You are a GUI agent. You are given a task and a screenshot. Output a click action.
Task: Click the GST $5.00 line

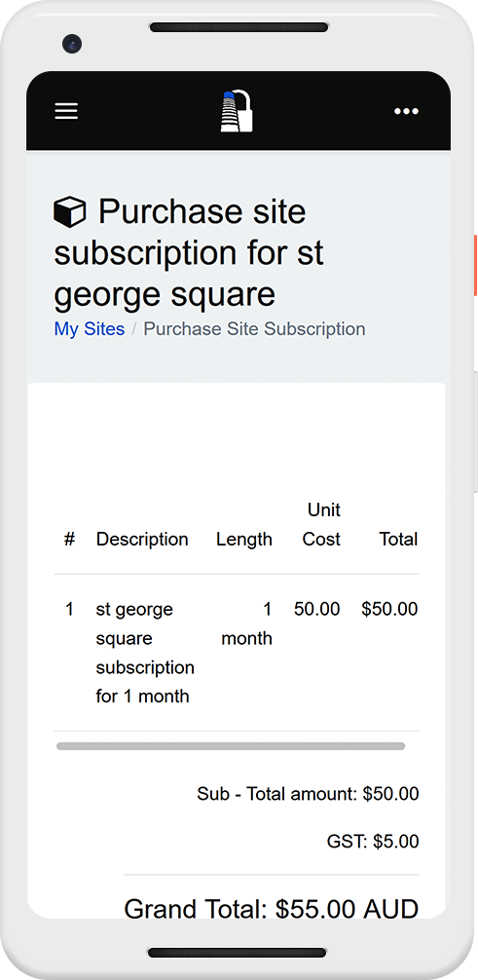pos(373,842)
